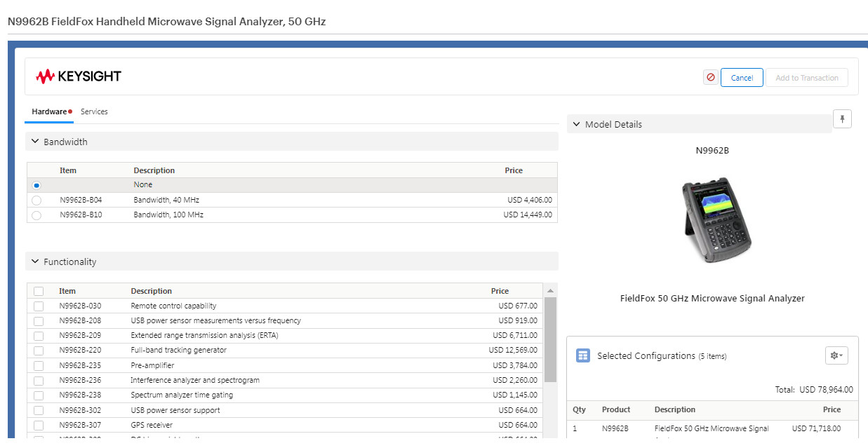
Task: Check the N9962B-208 USB power sensor box
Action: pos(39,321)
